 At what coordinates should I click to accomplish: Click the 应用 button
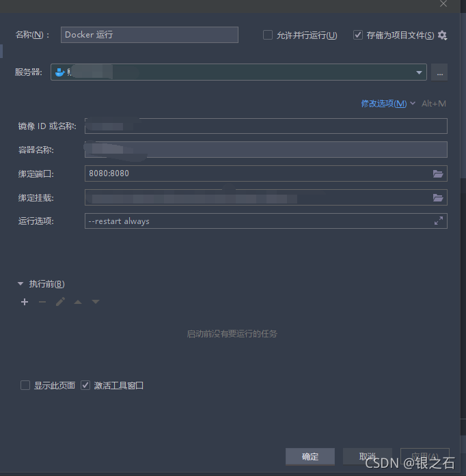[425, 457]
